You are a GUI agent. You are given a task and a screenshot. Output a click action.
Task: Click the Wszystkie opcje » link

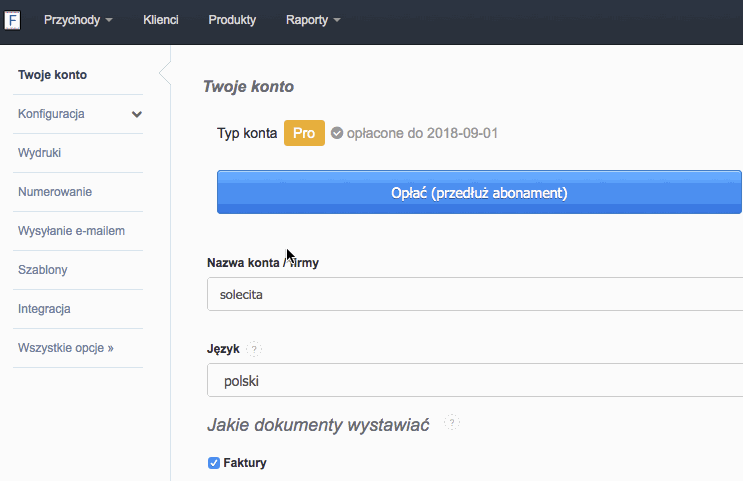[x=66, y=348]
